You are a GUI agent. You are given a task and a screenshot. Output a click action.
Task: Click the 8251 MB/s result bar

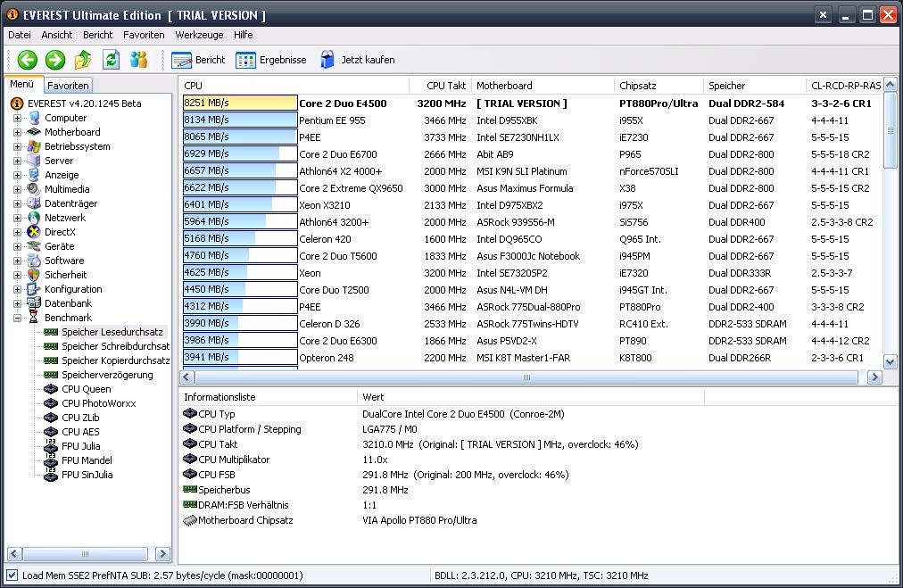click(x=239, y=104)
